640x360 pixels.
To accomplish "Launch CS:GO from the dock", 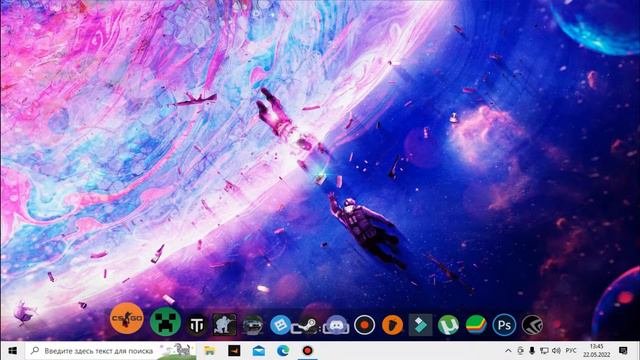I will click(127, 318).
